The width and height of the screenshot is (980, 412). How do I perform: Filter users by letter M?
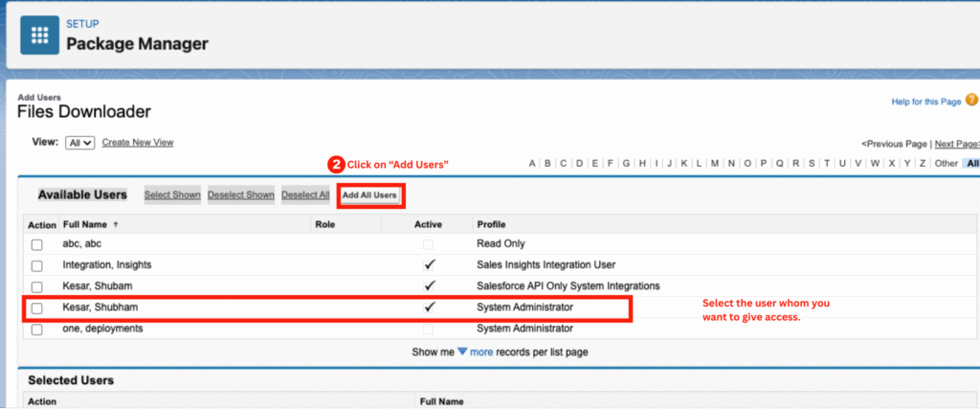point(715,164)
